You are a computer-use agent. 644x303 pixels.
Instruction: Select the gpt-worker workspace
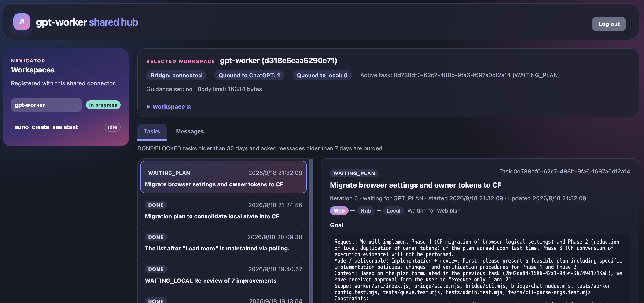[x=47, y=105]
